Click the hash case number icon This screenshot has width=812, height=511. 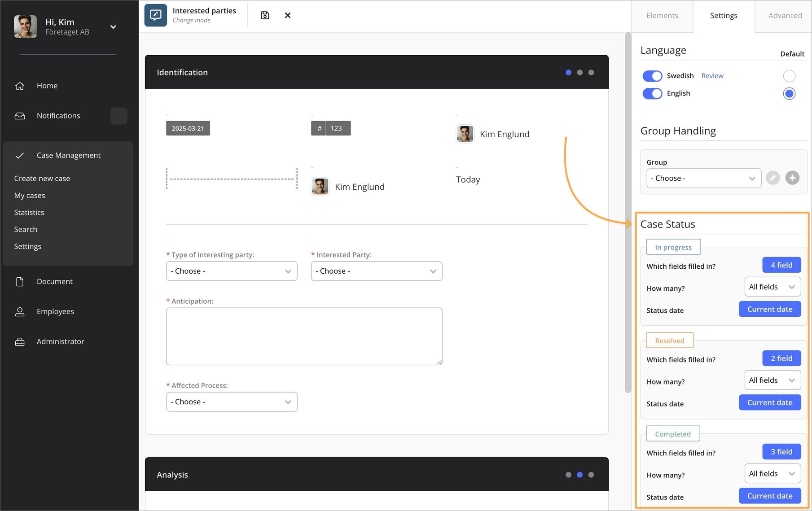coord(319,128)
